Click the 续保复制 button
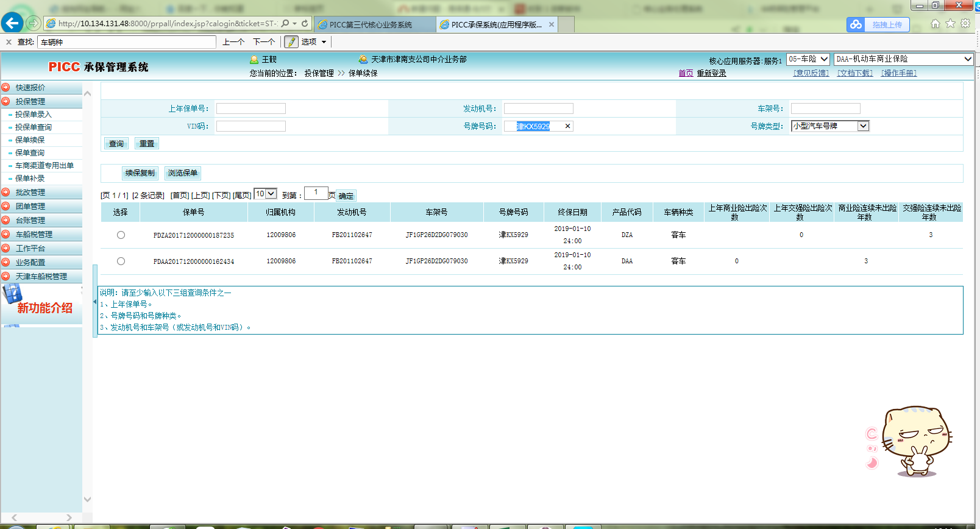Screen dimensions: 980x529 140,173
